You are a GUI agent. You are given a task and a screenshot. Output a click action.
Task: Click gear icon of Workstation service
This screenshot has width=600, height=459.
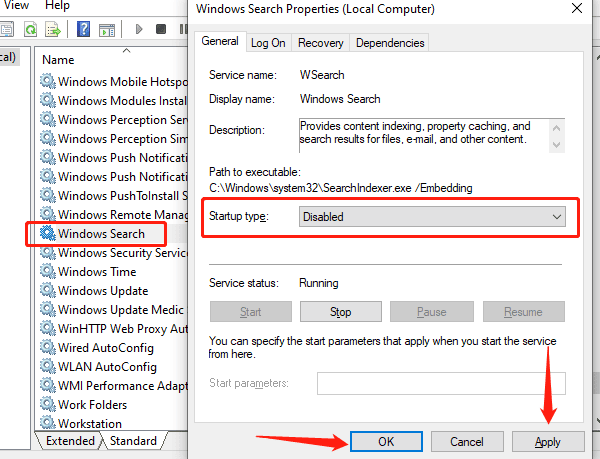click(x=48, y=423)
